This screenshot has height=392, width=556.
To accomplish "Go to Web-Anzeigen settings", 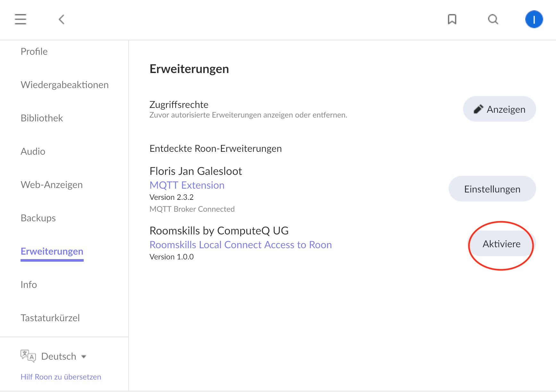I will (x=52, y=185).
